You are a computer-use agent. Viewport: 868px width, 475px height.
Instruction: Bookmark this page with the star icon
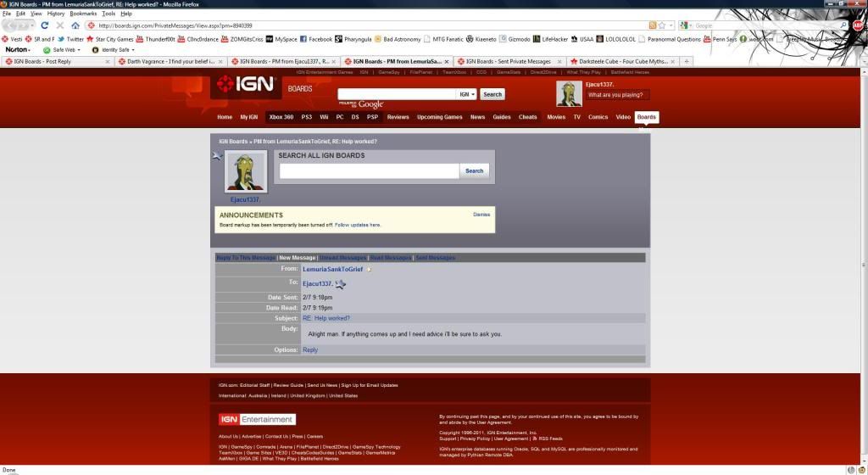pyautogui.click(x=661, y=25)
